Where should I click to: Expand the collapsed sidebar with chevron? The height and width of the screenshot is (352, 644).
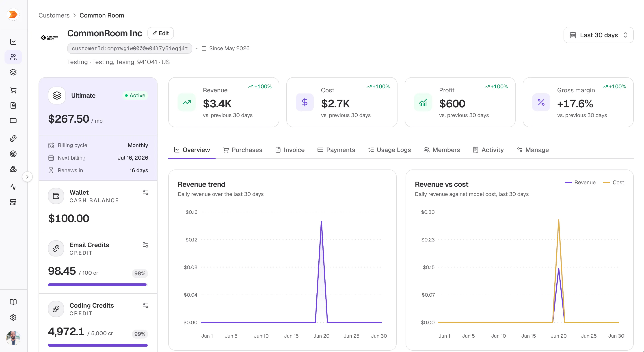click(x=27, y=177)
